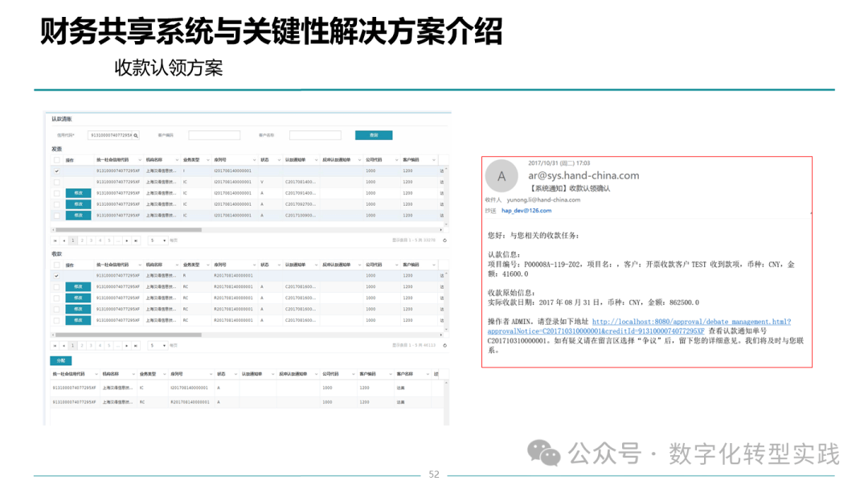This screenshot has height=489, width=868.
Task: Click the hap_dev@126.com cc address
Action: (526, 211)
